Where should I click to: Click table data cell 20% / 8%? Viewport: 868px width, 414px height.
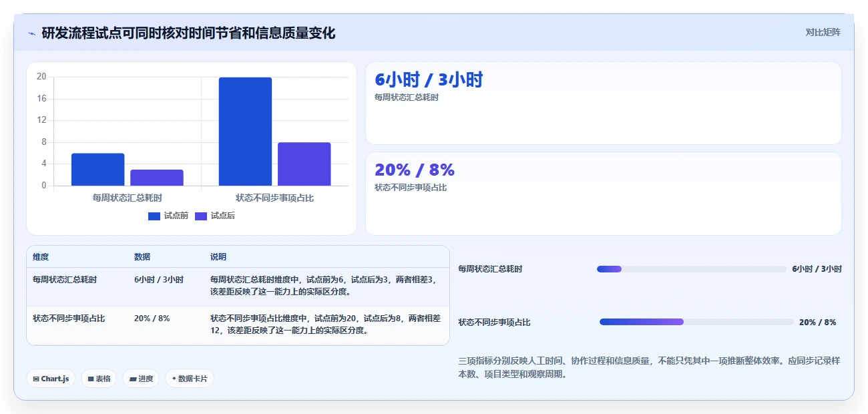tap(152, 319)
